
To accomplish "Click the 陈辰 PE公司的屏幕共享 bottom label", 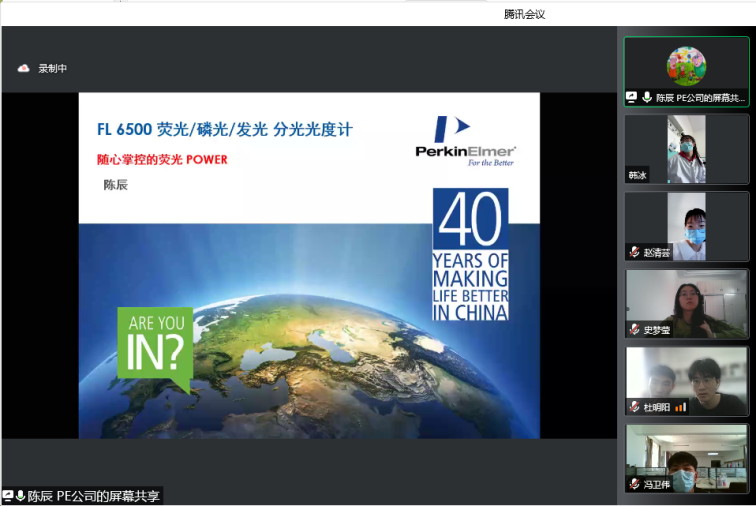I will click(x=94, y=496).
